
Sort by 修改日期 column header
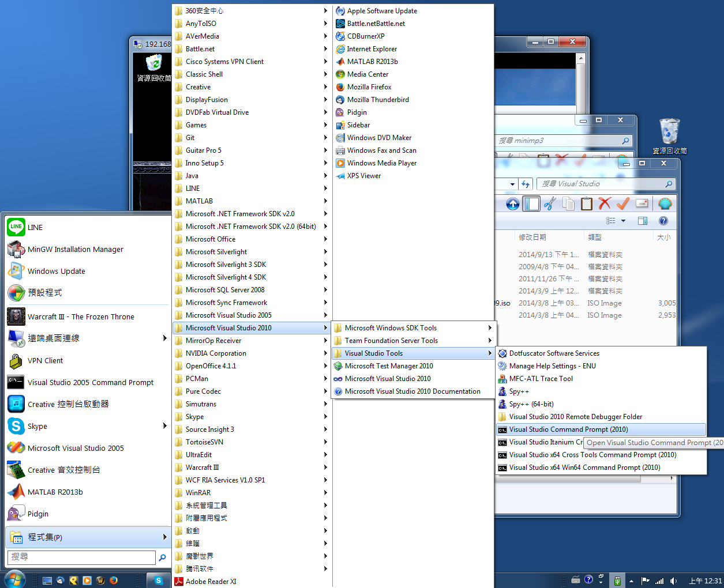pos(548,237)
